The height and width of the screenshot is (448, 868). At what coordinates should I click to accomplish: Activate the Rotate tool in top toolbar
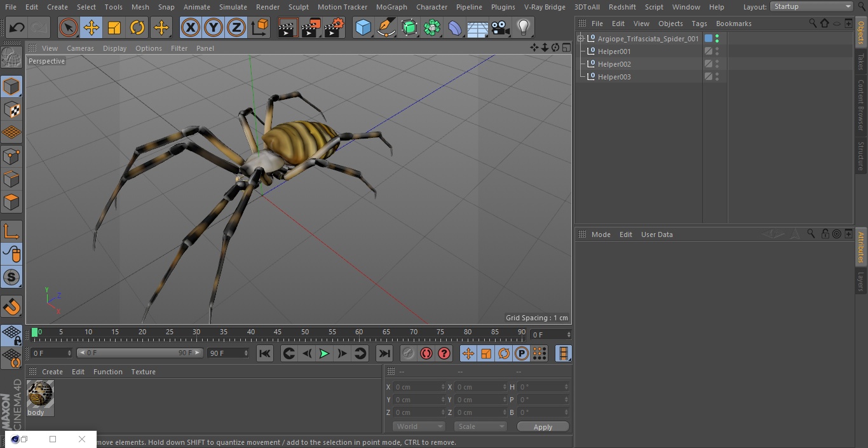(137, 27)
